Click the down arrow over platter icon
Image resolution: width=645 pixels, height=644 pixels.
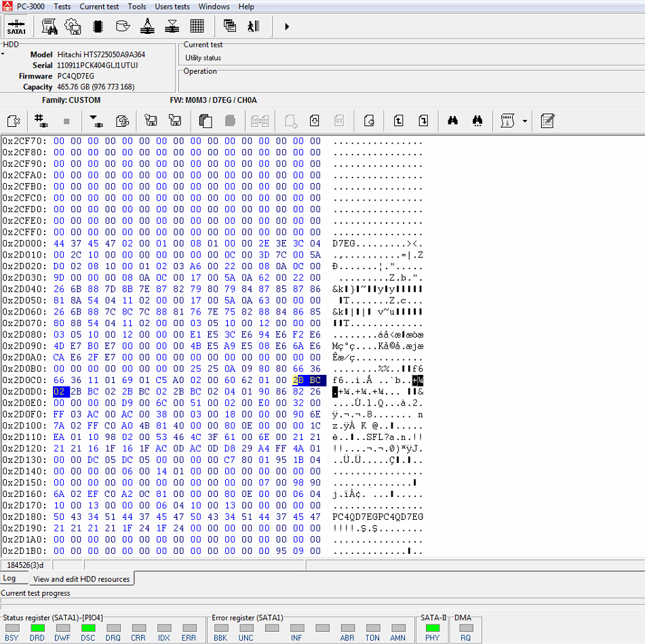96,121
